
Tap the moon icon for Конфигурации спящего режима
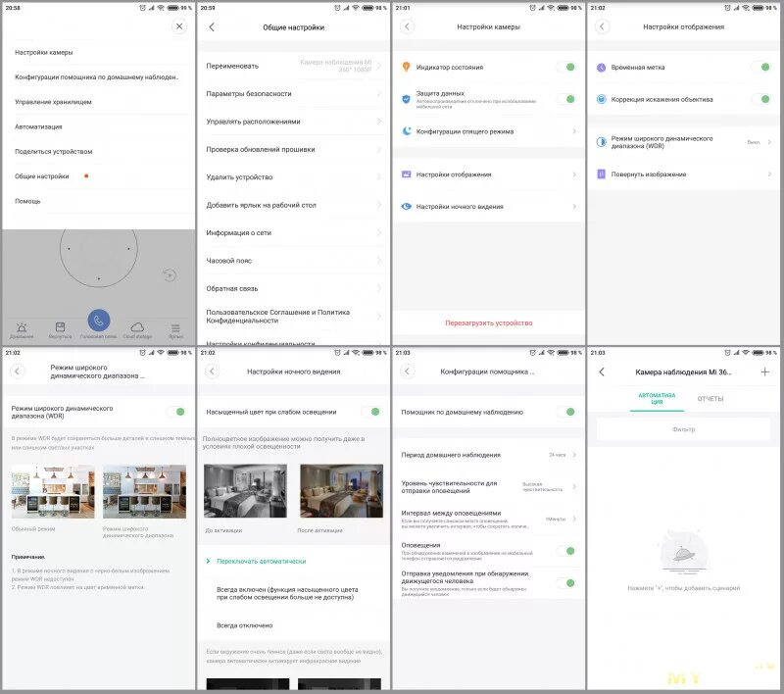407,131
